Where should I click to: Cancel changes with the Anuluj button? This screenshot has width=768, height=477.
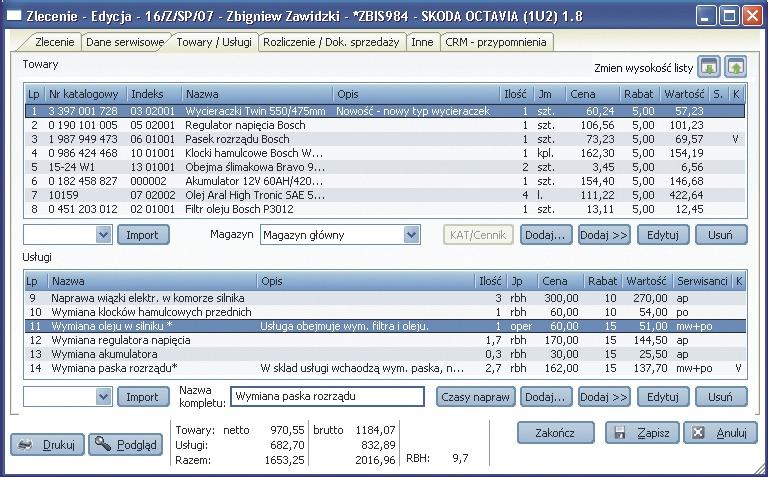pos(720,433)
